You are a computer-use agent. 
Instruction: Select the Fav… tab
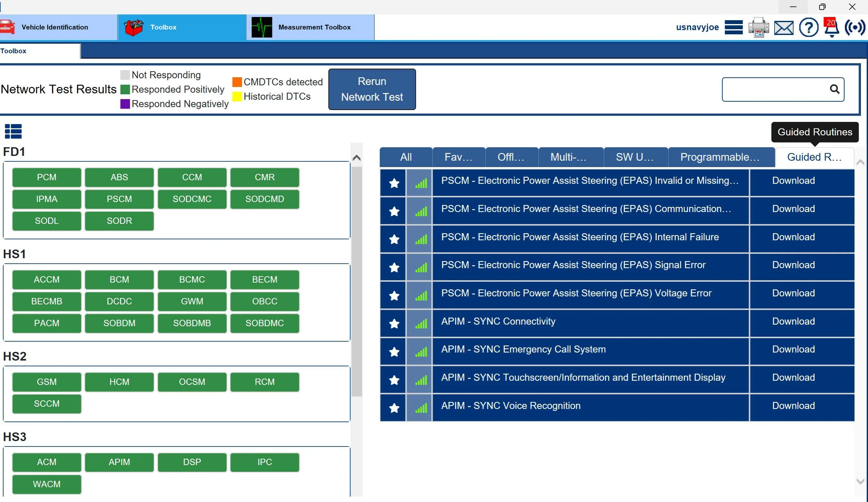coord(459,157)
